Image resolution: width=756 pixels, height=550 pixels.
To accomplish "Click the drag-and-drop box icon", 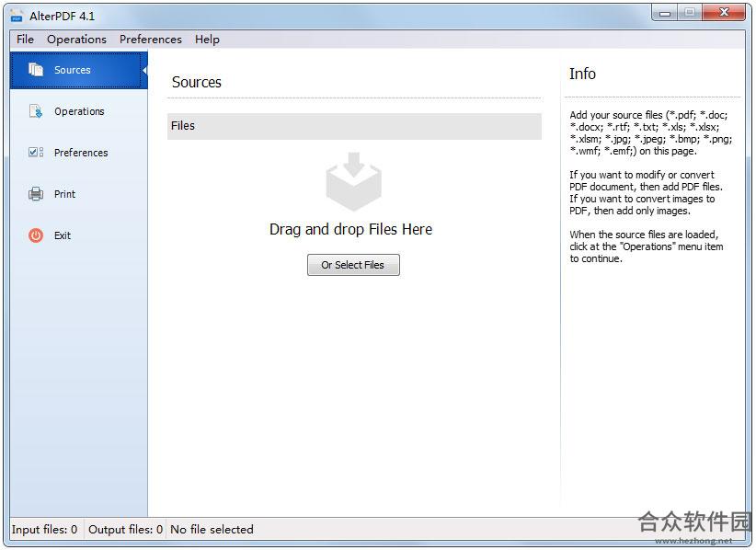I will pyautogui.click(x=353, y=181).
